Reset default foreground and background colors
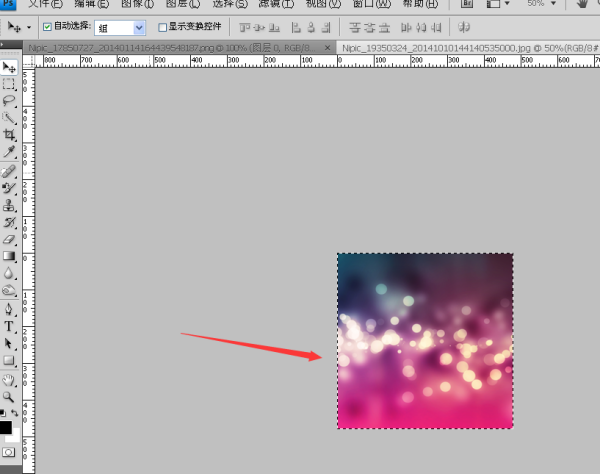 pos(3,413)
